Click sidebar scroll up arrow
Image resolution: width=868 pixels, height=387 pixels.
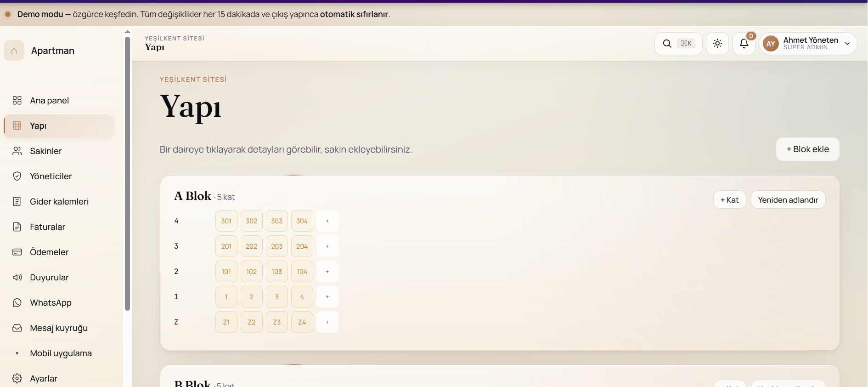point(127,32)
